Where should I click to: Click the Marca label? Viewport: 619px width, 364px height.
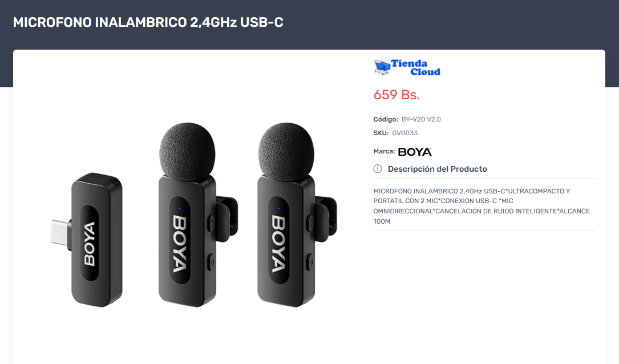pyautogui.click(x=384, y=151)
